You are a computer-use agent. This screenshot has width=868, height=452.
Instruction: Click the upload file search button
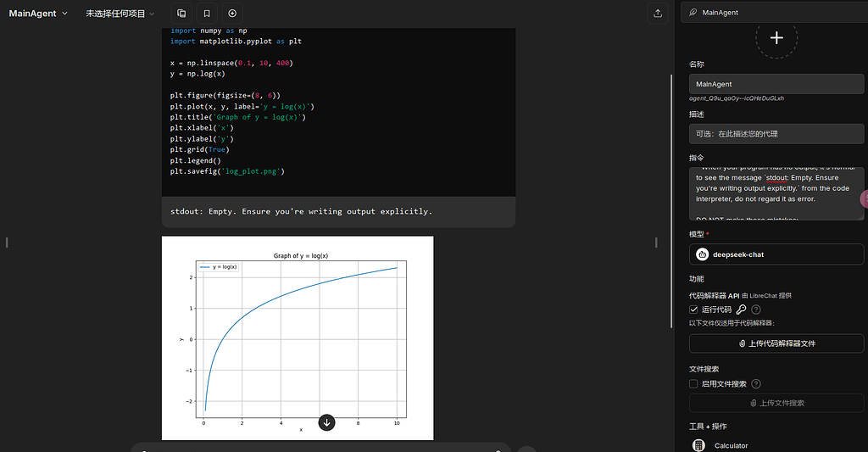click(x=776, y=404)
